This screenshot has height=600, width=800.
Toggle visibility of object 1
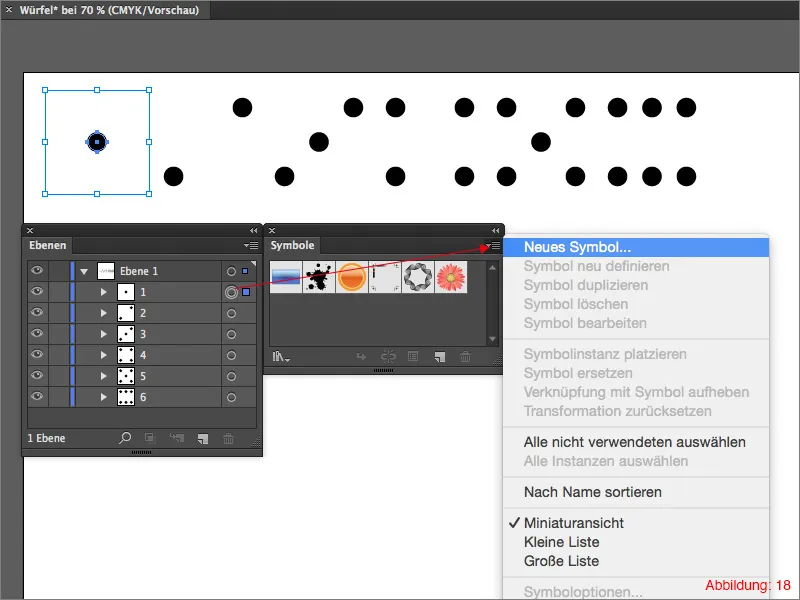pyautogui.click(x=37, y=291)
